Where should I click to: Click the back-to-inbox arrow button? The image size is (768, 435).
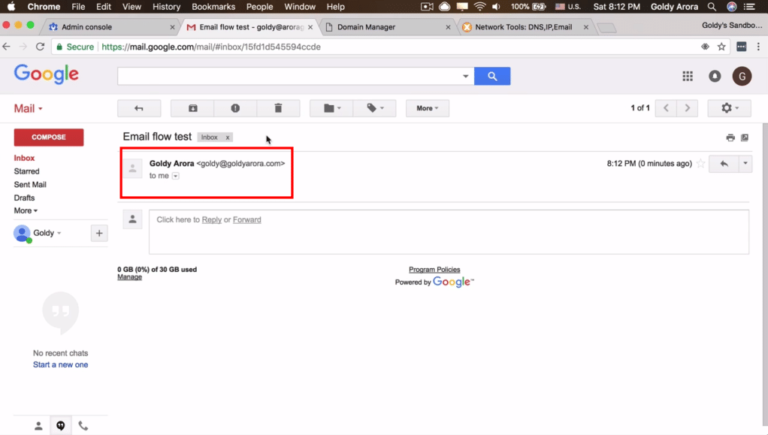[x=139, y=108]
